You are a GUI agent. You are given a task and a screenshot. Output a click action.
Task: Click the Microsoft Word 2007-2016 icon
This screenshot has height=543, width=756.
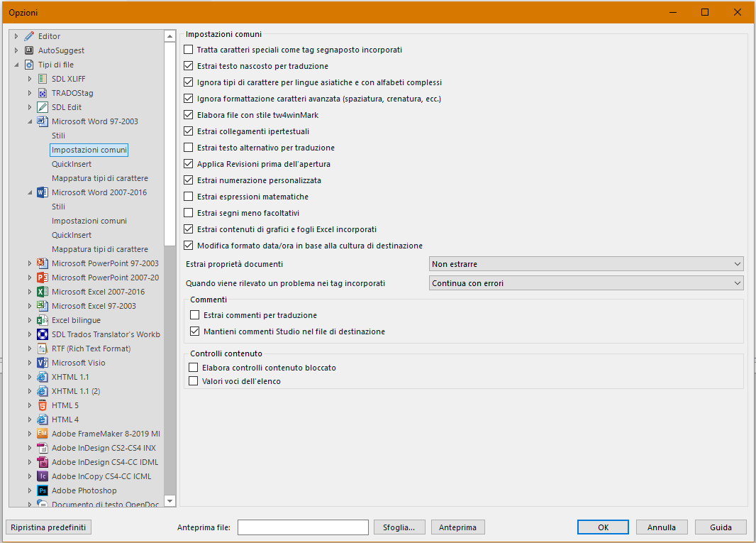[43, 192]
